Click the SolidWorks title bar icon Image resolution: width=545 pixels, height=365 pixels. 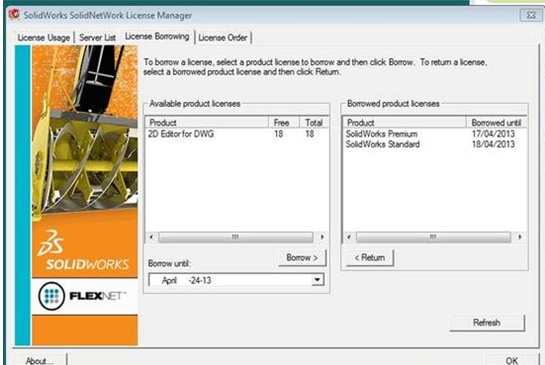pyautogui.click(x=14, y=15)
